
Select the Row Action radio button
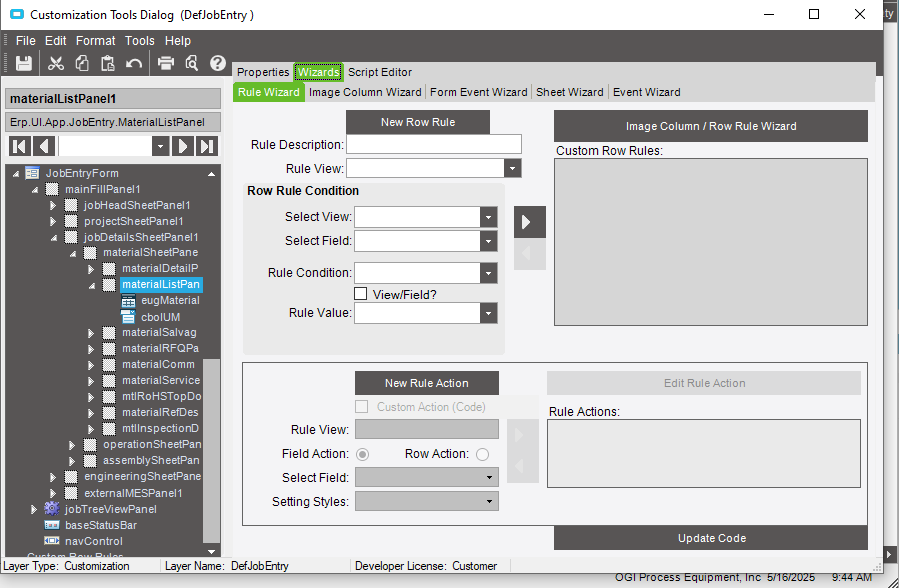pyautogui.click(x=482, y=454)
